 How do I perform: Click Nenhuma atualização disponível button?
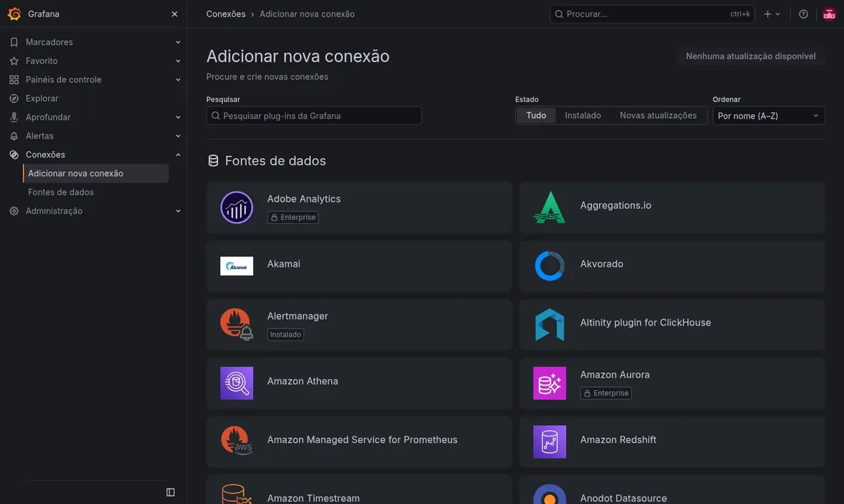[x=750, y=56]
